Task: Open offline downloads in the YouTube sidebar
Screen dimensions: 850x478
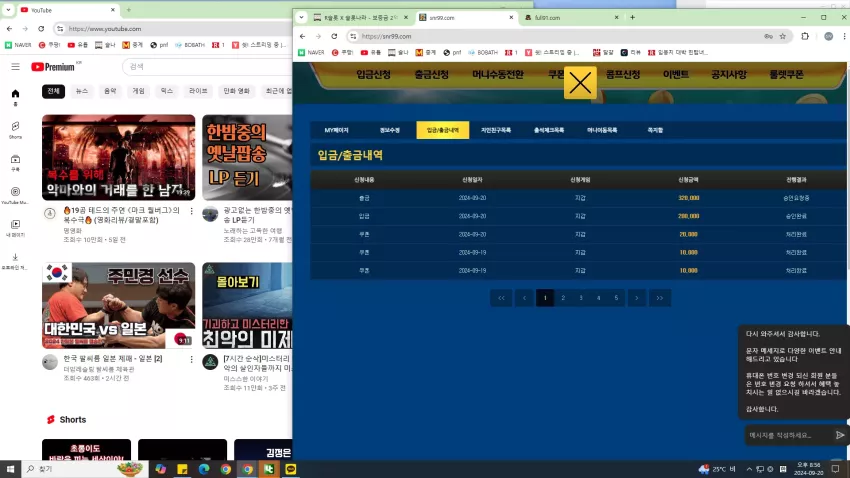Action: [x=15, y=260]
